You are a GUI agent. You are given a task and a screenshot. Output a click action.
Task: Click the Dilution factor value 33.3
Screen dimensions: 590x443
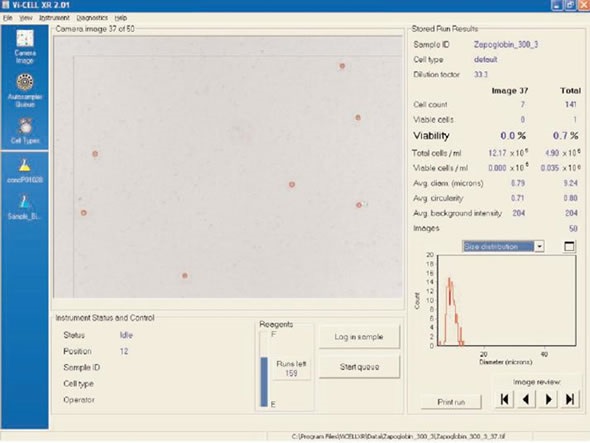tap(481, 74)
